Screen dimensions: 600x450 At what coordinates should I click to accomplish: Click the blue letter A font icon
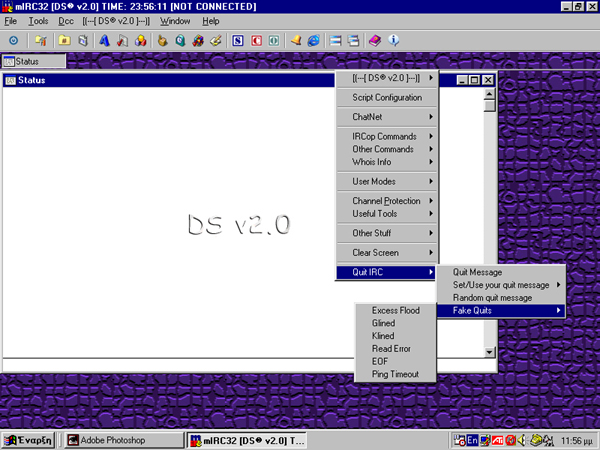tap(104, 40)
